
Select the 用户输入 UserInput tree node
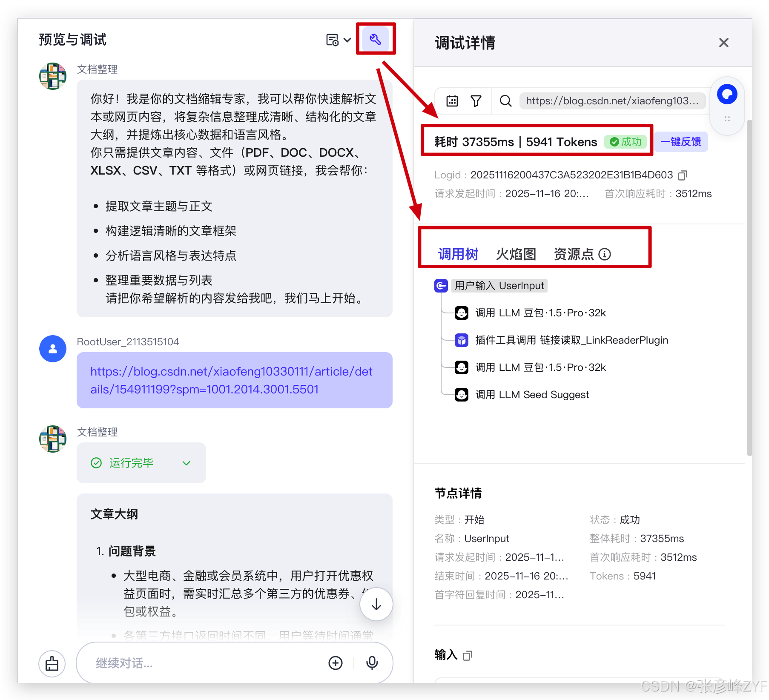click(499, 286)
